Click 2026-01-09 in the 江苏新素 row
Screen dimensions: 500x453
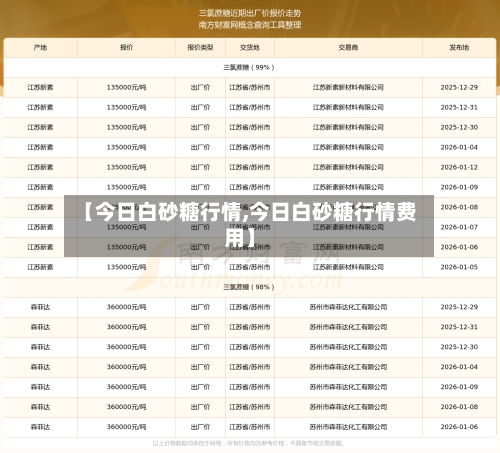click(x=459, y=187)
